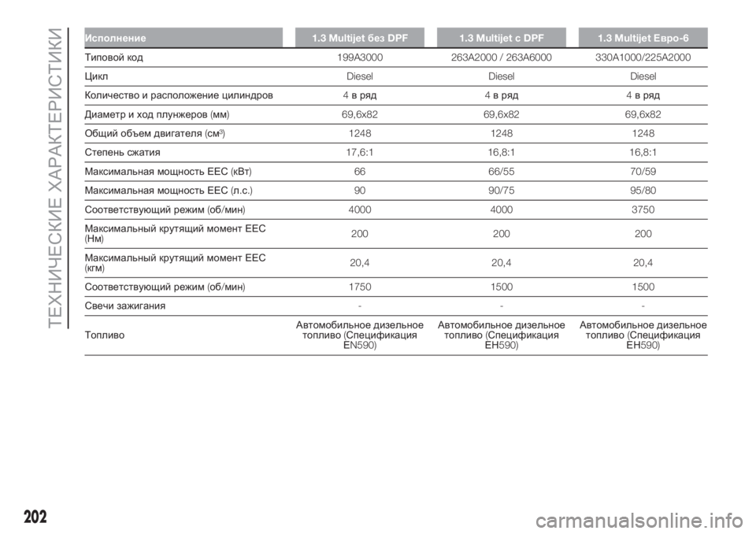Click engine code '199A3000'
This screenshot has width=756, height=534.
point(360,57)
